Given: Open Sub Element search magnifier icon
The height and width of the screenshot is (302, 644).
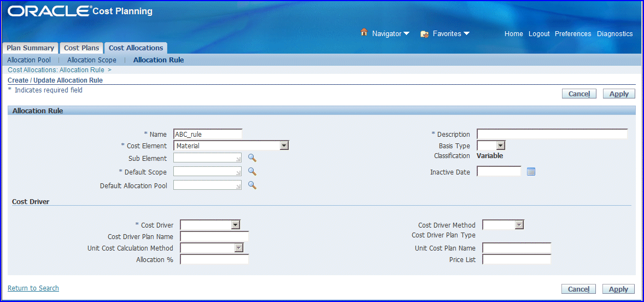Looking at the screenshot, I should click(252, 158).
